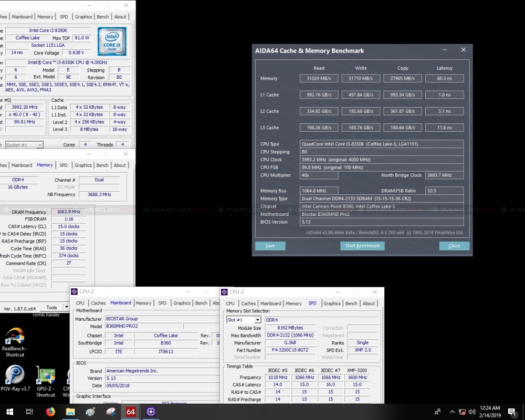Open the Snipping Tool scissors icon on taskbar
The width and height of the screenshot is (525, 420).
[x=110, y=412]
